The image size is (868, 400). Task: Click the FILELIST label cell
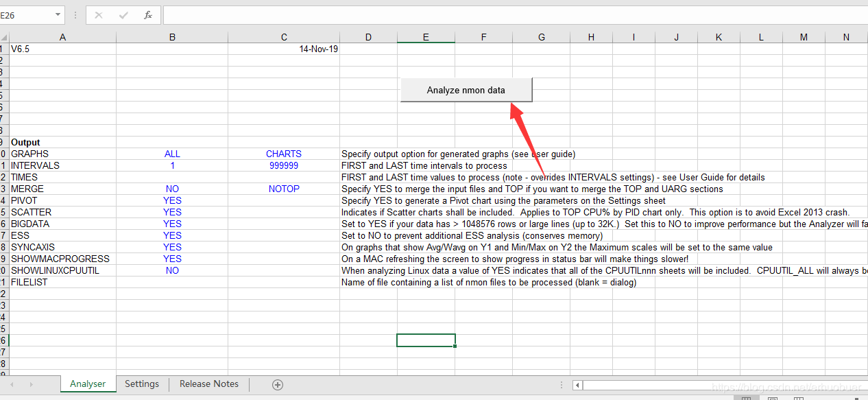coord(63,282)
